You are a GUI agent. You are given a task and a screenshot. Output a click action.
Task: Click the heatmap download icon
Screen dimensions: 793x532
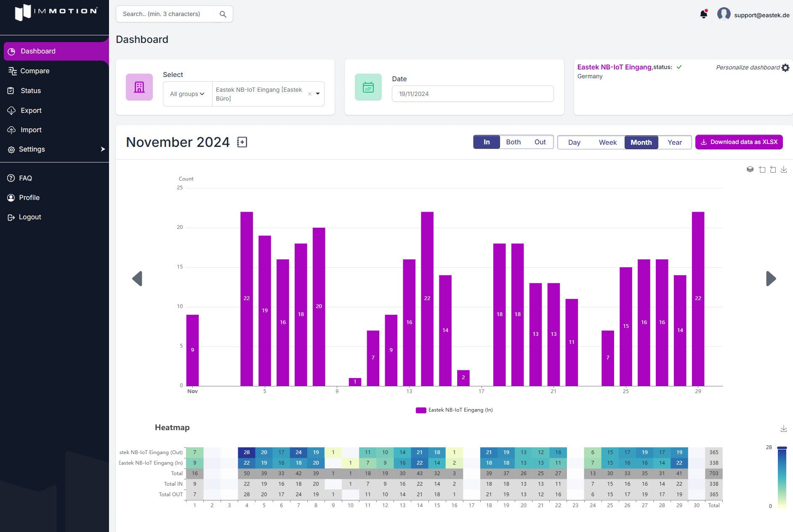(784, 428)
